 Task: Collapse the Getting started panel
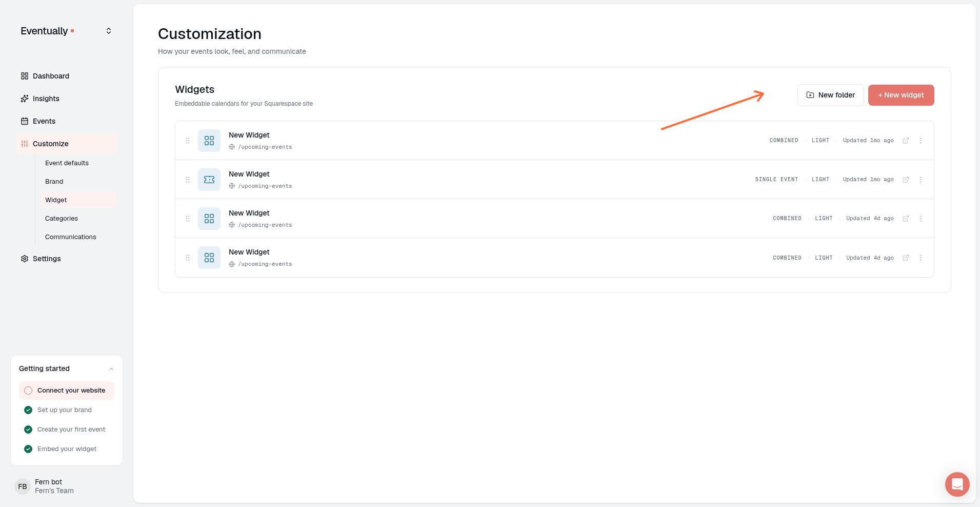pyautogui.click(x=111, y=369)
